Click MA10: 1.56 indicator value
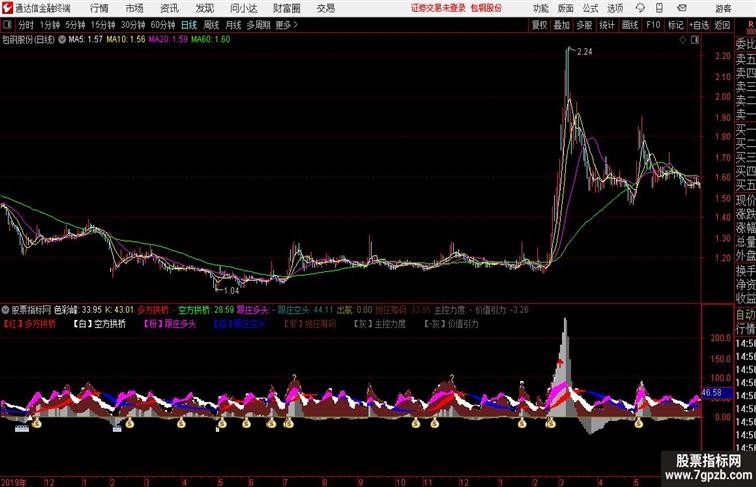The width and height of the screenshot is (756, 487). [x=125, y=40]
